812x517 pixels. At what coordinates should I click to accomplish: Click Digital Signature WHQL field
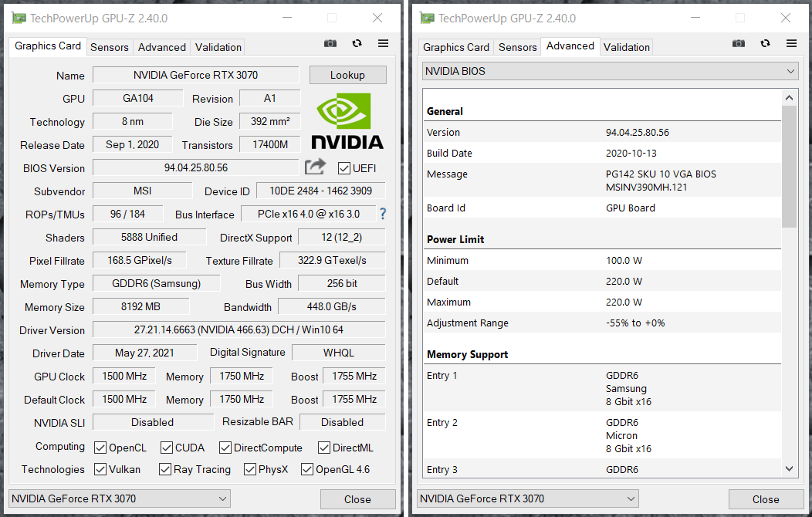pyautogui.click(x=339, y=353)
